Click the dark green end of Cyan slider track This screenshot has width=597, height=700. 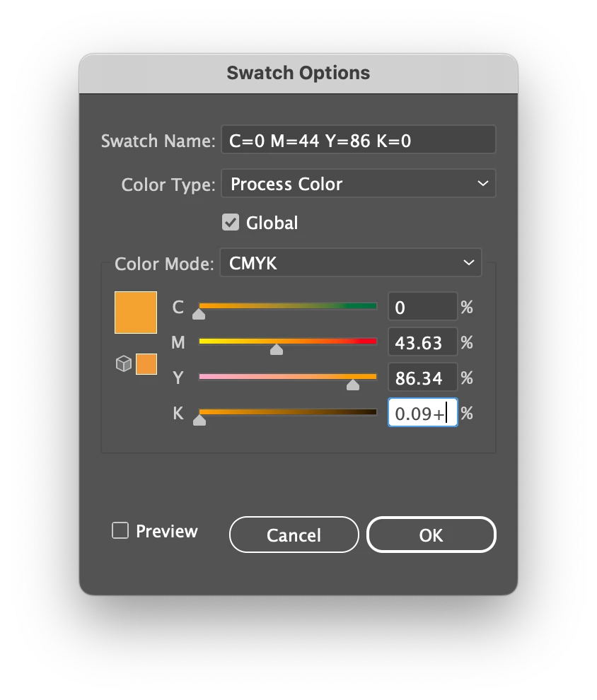(x=371, y=306)
